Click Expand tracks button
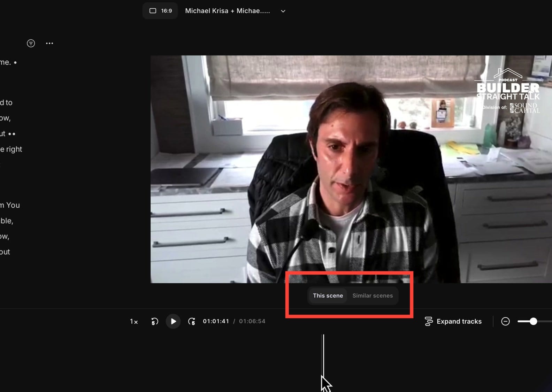This screenshot has height=392, width=552. (453, 321)
